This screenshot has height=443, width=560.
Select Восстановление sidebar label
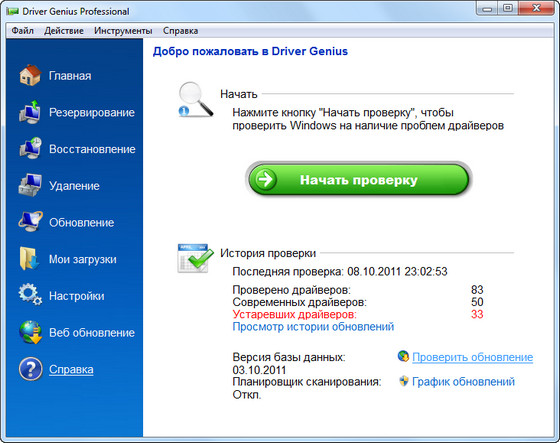92,149
